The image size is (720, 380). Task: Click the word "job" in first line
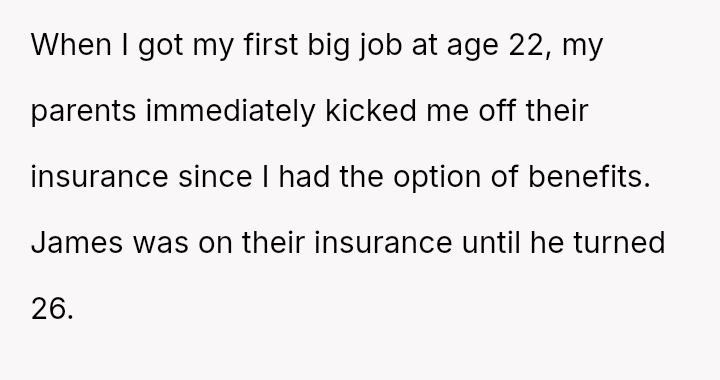pos(379,46)
